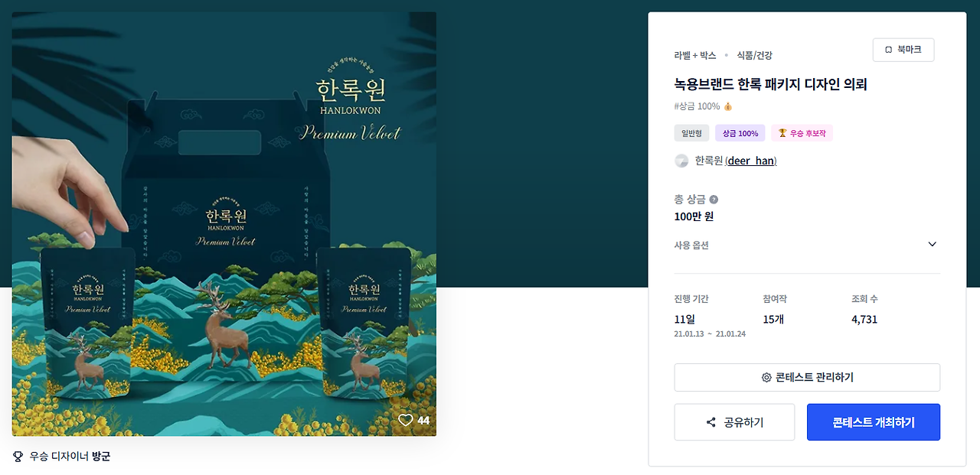Expand the 사용 옵션 chevron
Image resolution: width=980 pixels, height=475 pixels.
(932, 245)
